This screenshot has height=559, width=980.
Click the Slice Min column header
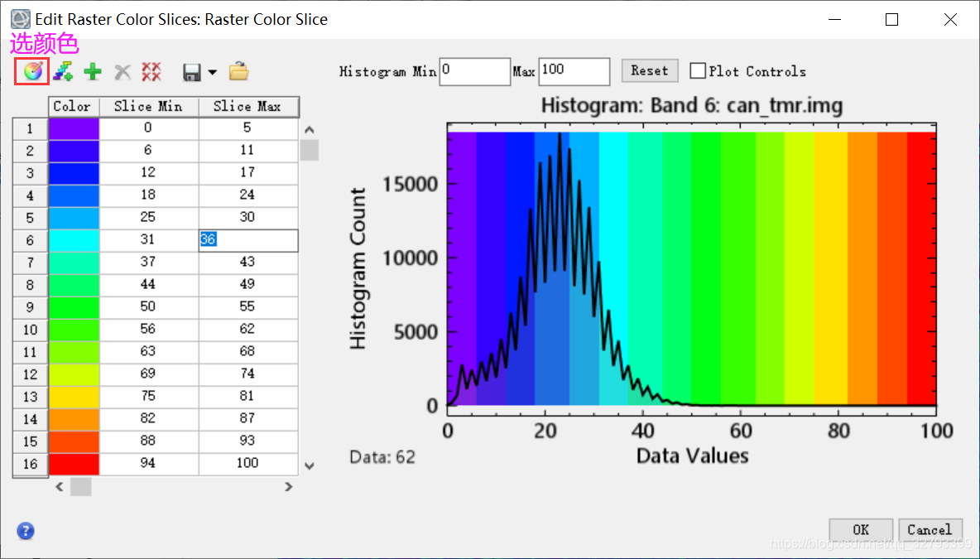[x=149, y=107]
